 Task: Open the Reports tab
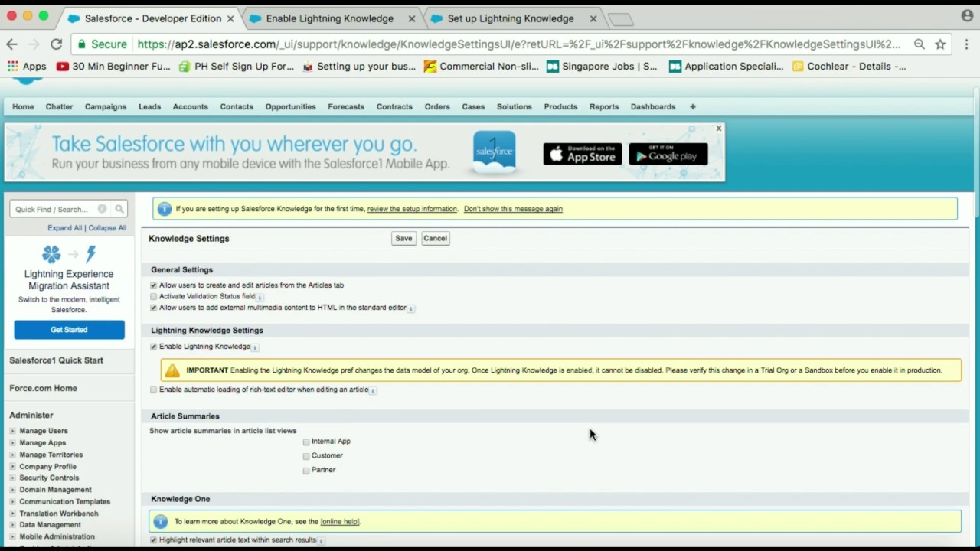tap(604, 107)
